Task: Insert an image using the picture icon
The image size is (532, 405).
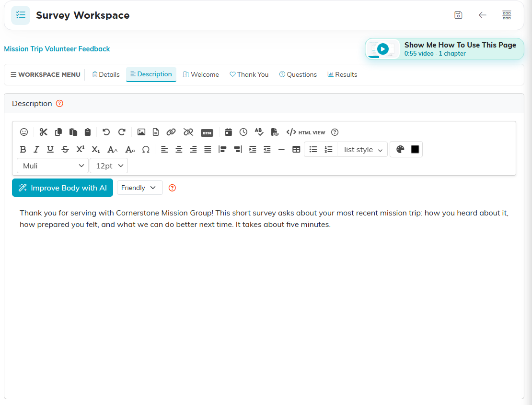Action: pos(141,132)
